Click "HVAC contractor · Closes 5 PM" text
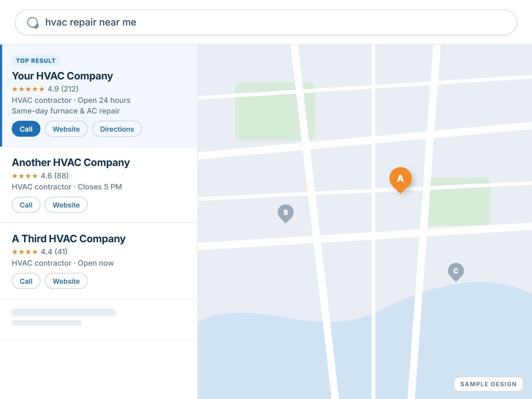This screenshot has width=532, height=399. pyautogui.click(x=67, y=187)
